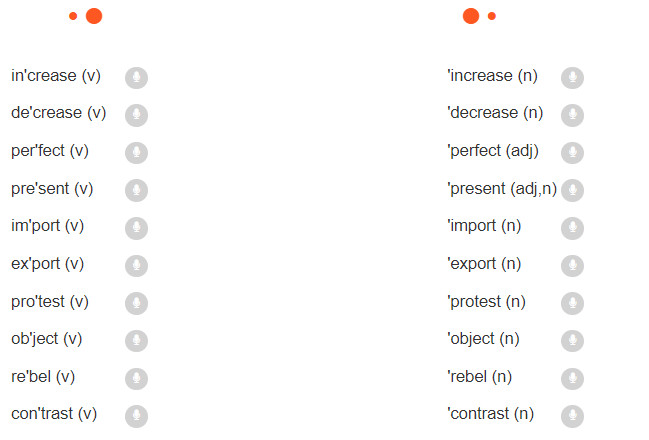Record pronunciation for per'fect (v)
Screen dimensions: 649x440
point(137,153)
